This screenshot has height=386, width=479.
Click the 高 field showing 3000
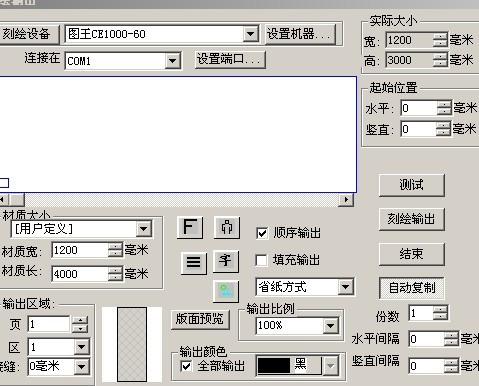(410, 60)
